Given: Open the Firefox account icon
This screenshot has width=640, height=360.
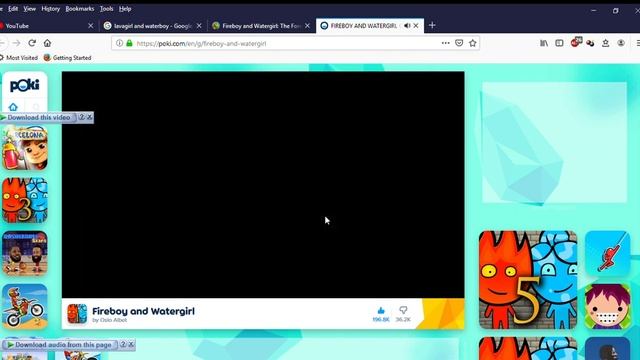Looking at the screenshot, I should pos(621,43).
